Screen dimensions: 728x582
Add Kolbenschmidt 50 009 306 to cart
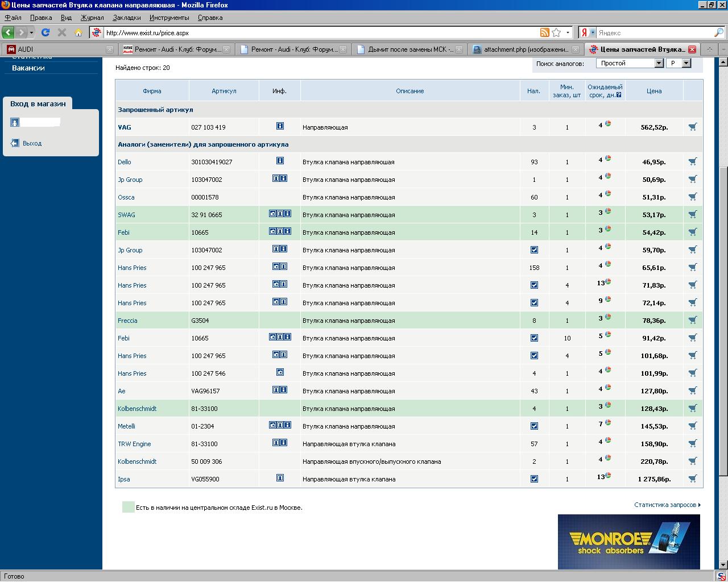692,461
